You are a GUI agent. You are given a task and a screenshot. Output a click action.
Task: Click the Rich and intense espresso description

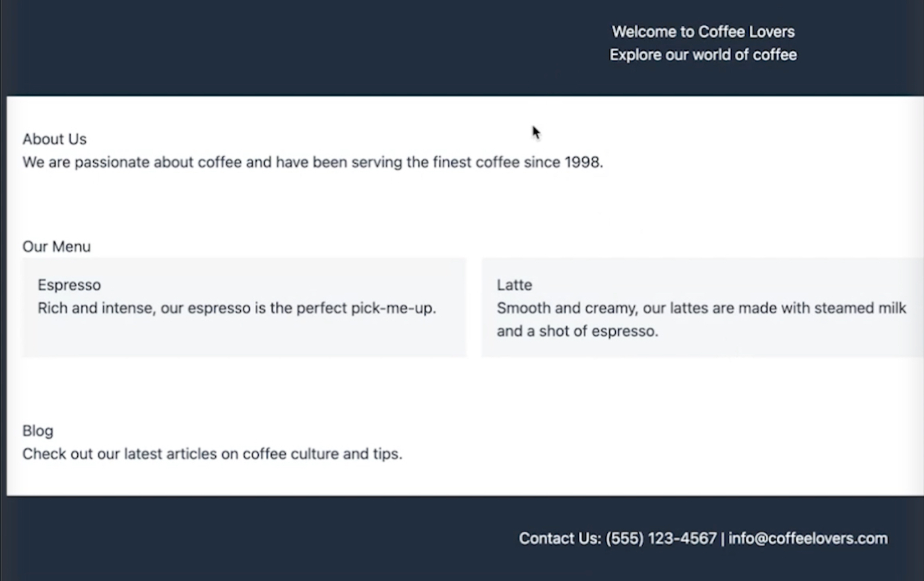[x=237, y=308]
